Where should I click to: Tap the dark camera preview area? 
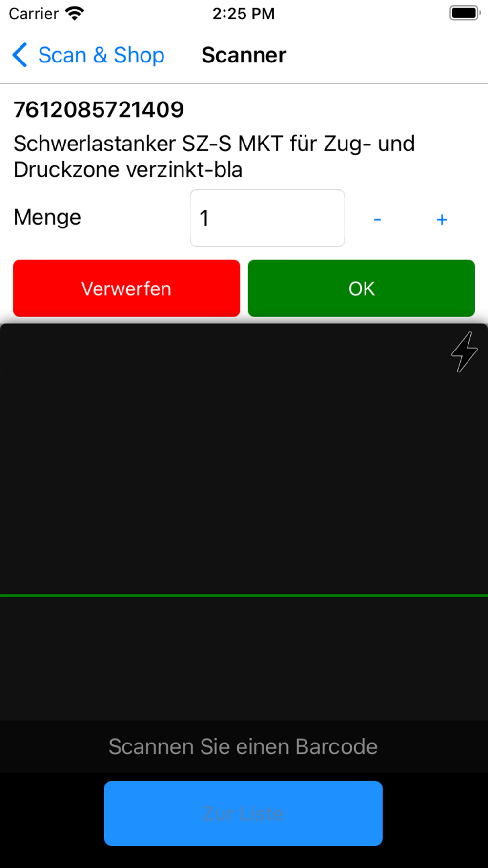244,521
